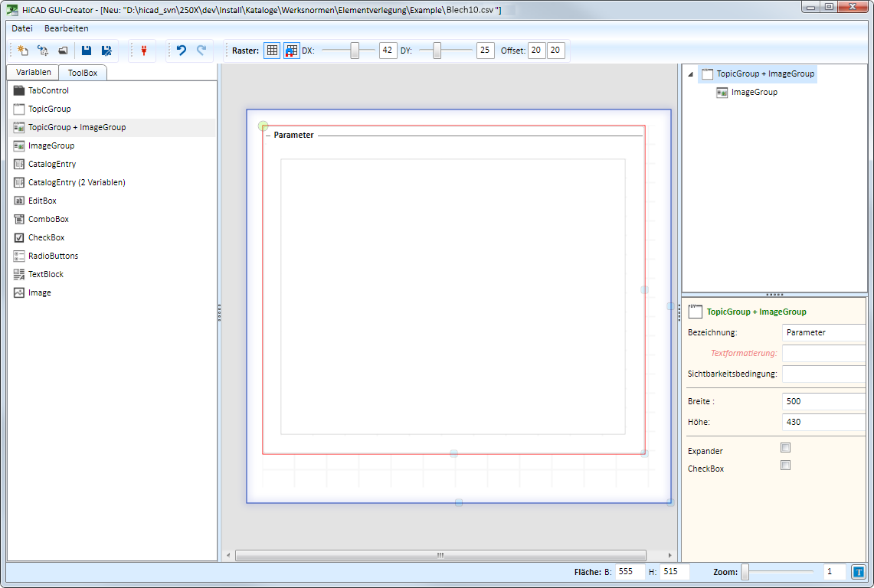
Task: Select RadioButtons in the ToolBox list
Action: (x=53, y=256)
